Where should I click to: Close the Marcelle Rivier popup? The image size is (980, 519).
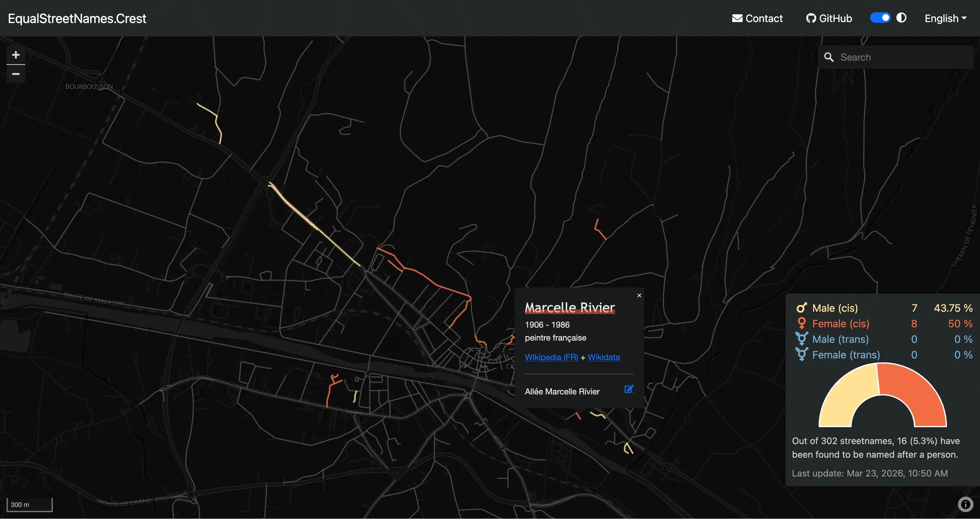click(x=639, y=296)
